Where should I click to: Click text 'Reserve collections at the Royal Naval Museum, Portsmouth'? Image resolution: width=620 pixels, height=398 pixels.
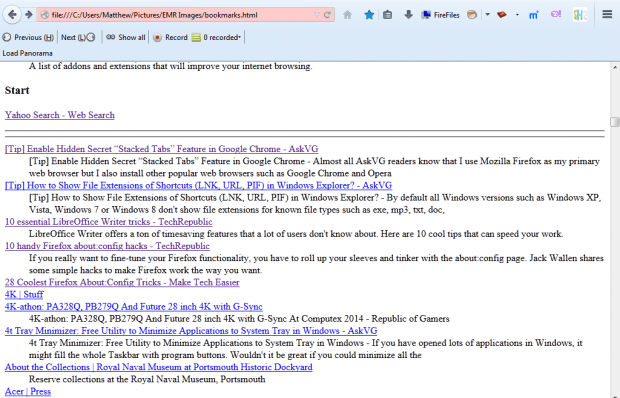click(147, 379)
